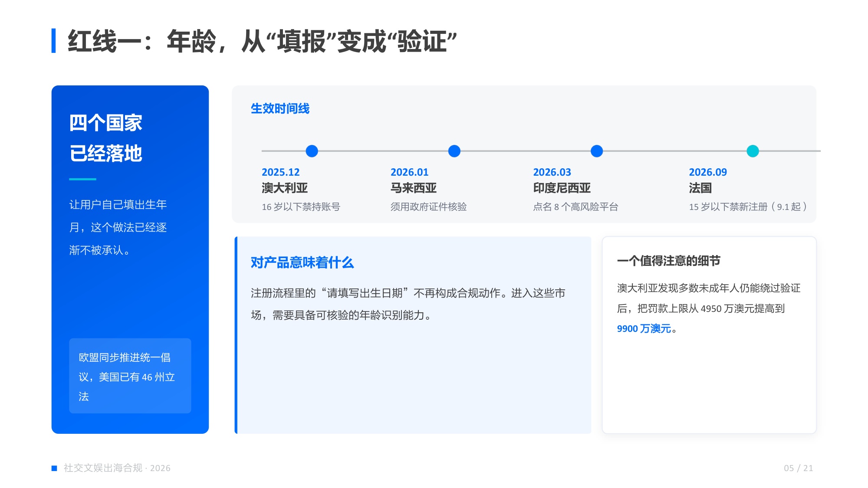868x488 pixels.
Task: Click the blue card heading 四个国家 已经落地
Action: click(106, 138)
